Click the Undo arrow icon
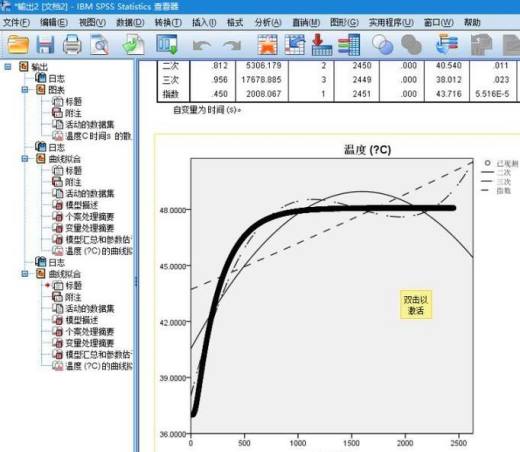Viewport: 520px width, 452px height. pyautogui.click(x=202, y=45)
